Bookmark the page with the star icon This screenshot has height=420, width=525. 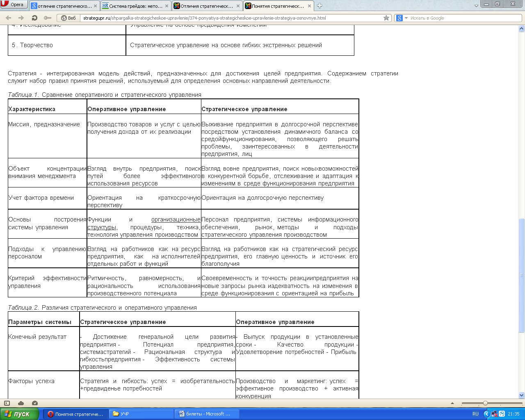[x=386, y=18]
